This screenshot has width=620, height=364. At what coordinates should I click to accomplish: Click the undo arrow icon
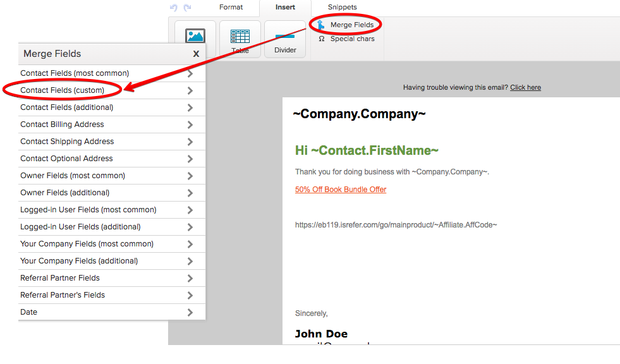click(173, 8)
